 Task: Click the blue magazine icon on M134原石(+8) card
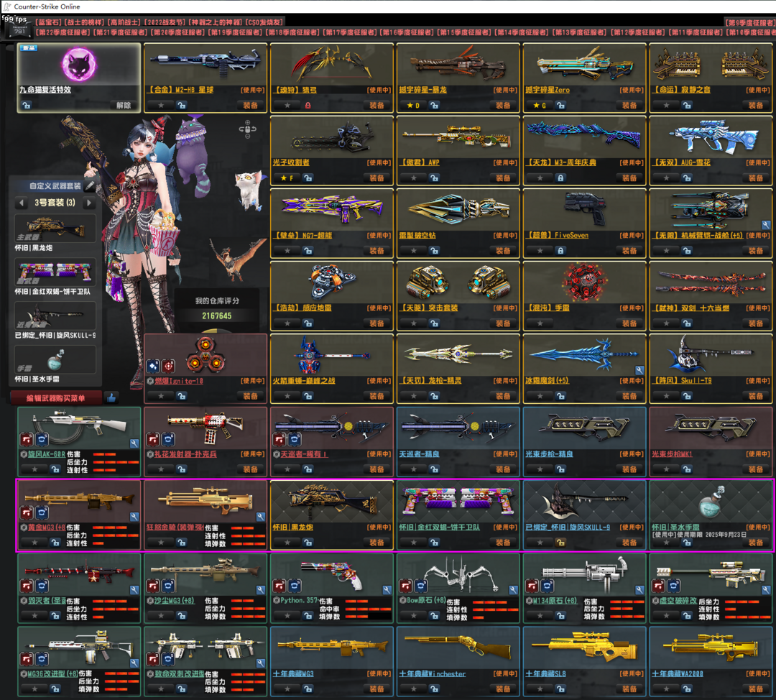coord(548,586)
